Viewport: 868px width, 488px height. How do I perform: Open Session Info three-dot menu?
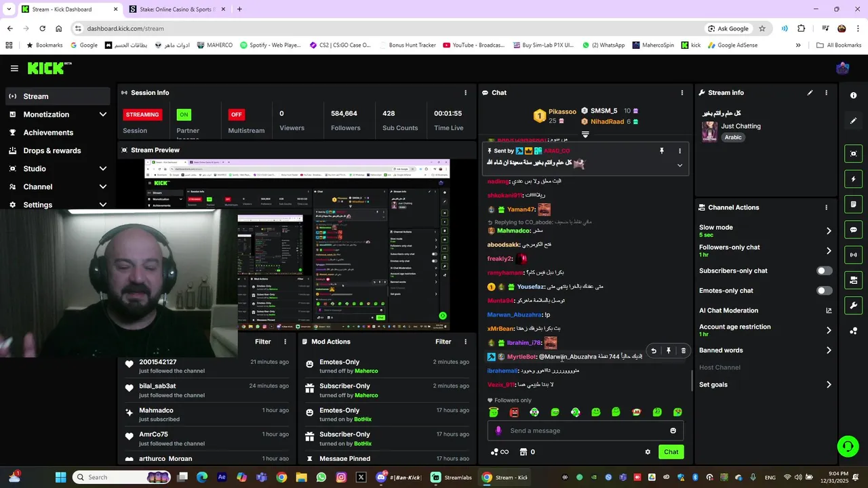[x=465, y=93]
